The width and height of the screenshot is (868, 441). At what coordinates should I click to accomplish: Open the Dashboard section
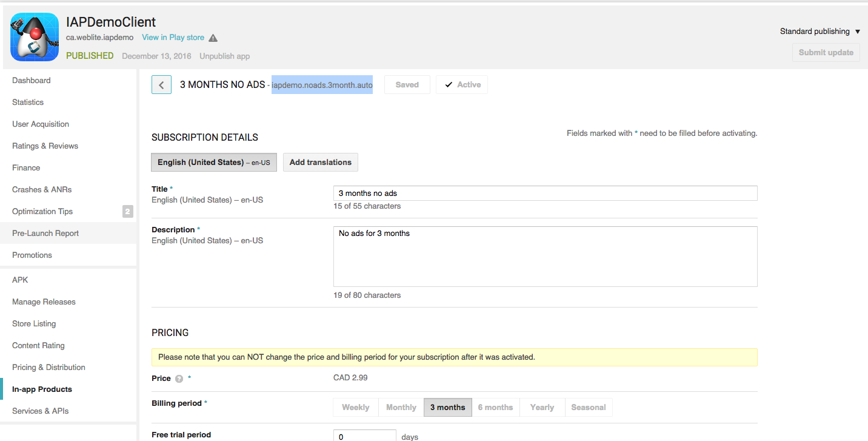pyautogui.click(x=32, y=80)
